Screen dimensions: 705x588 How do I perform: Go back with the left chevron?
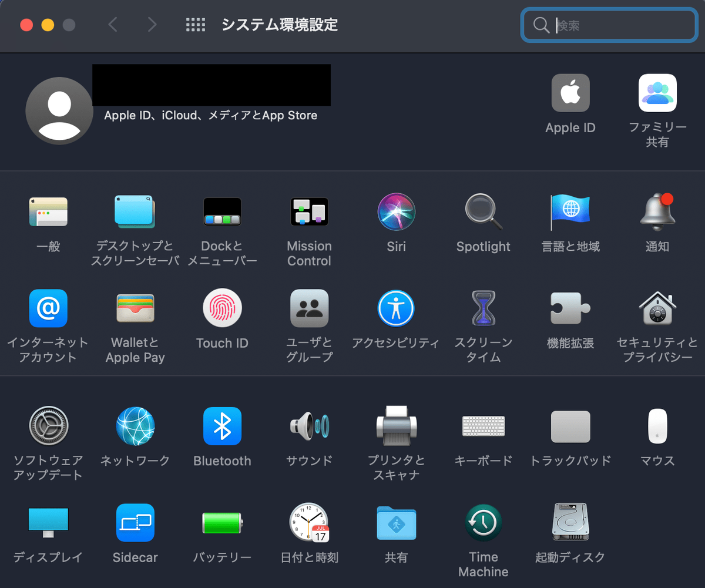pyautogui.click(x=113, y=25)
